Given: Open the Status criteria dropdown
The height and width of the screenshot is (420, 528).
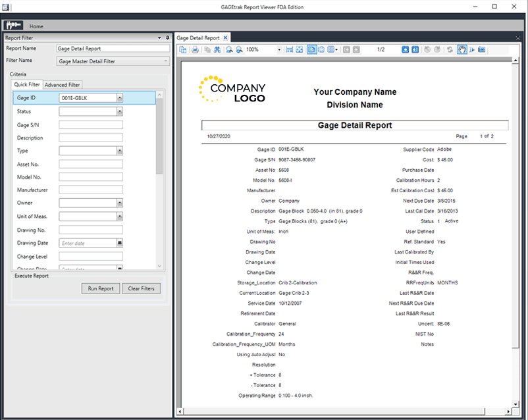Looking at the screenshot, I should point(120,111).
